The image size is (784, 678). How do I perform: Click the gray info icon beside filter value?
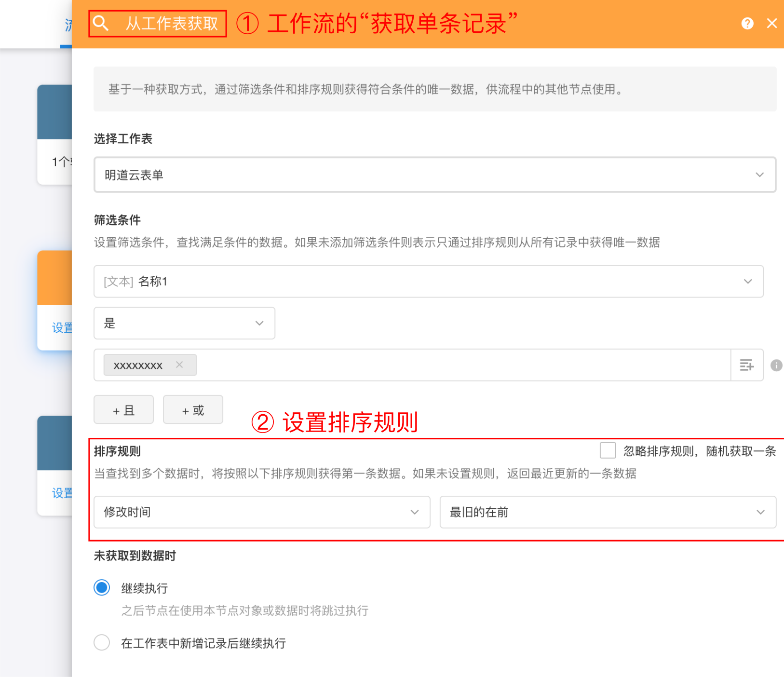click(776, 365)
